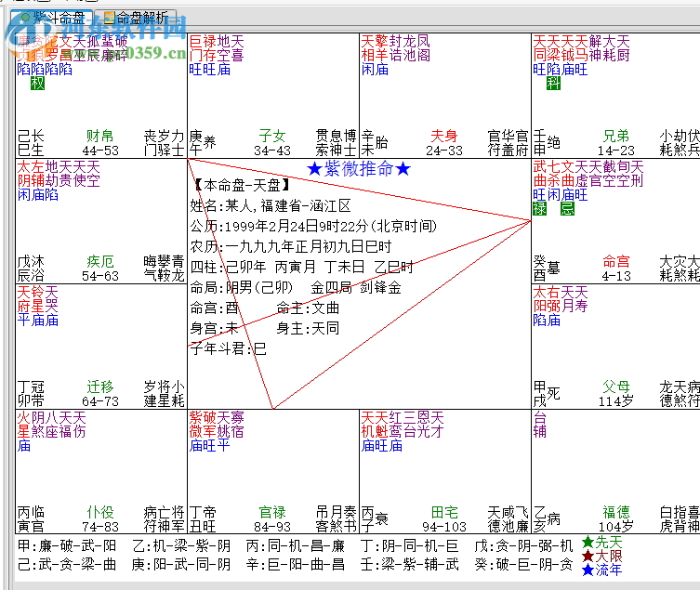
Task: Click the 乙:机-梁-紫-阴 entry
Action: 181,545
